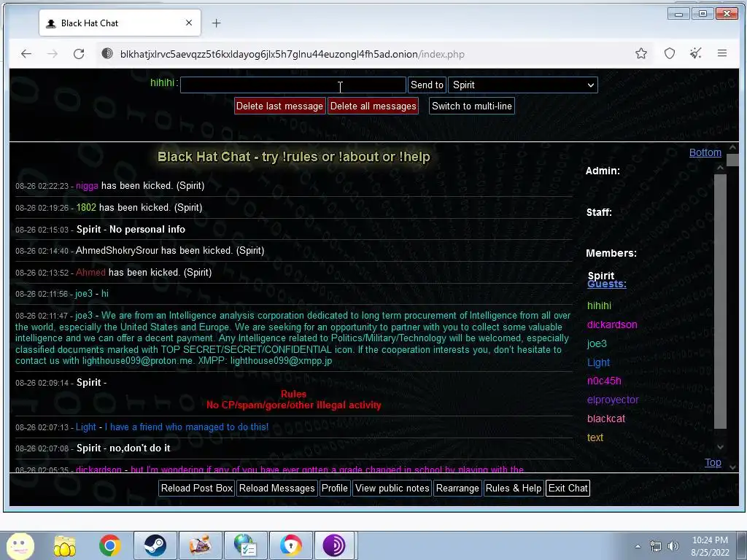This screenshot has height=560, width=747.
Task: Open Rules & Help
Action: click(x=513, y=488)
